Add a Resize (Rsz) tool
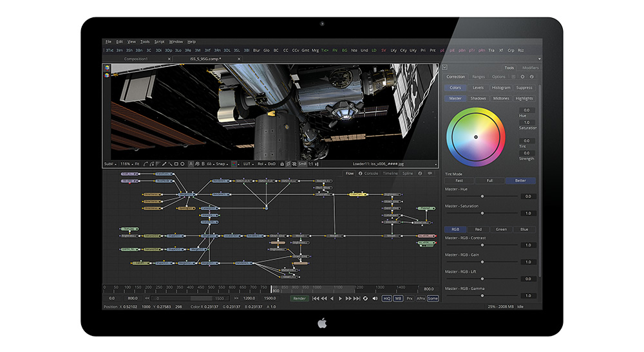The height and width of the screenshot is (352, 644). click(521, 50)
